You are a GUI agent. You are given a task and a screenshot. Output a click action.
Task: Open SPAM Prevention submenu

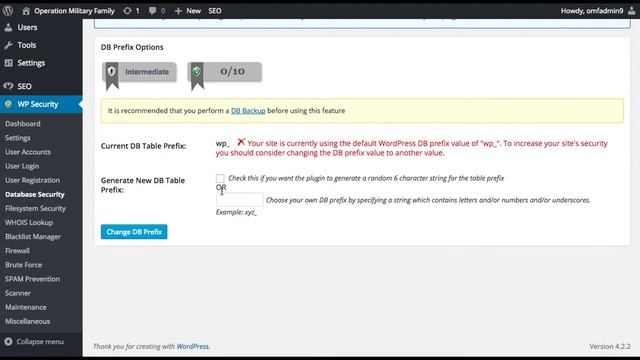point(32,279)
